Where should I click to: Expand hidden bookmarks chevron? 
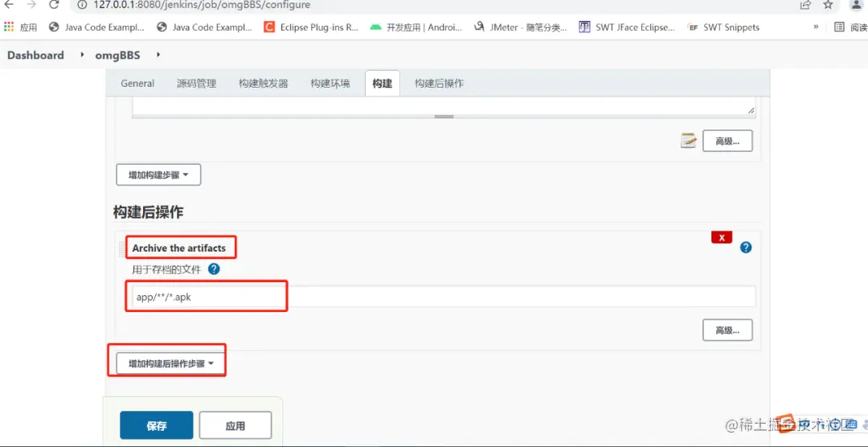pos(816,27)
